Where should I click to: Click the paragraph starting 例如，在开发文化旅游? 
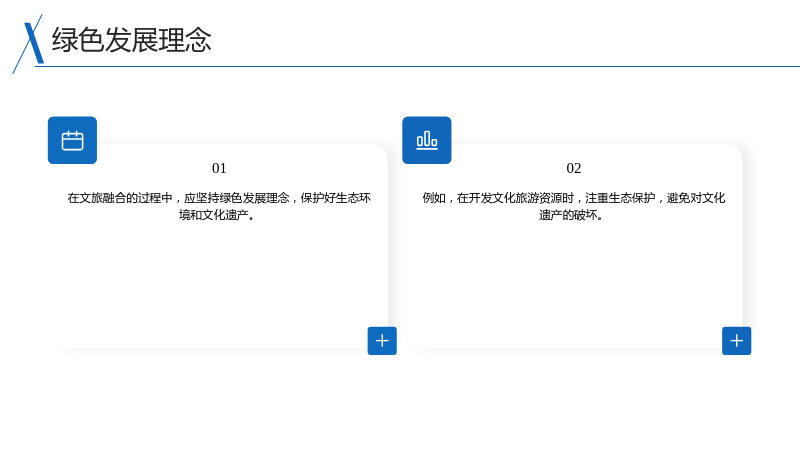(x=573, y=206)
